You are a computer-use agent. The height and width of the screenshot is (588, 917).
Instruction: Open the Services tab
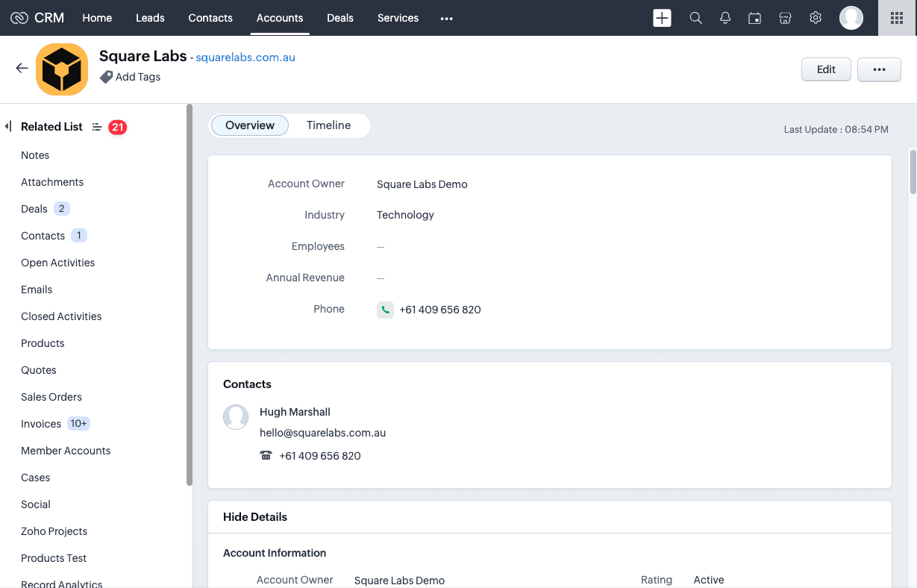(398, 18)
